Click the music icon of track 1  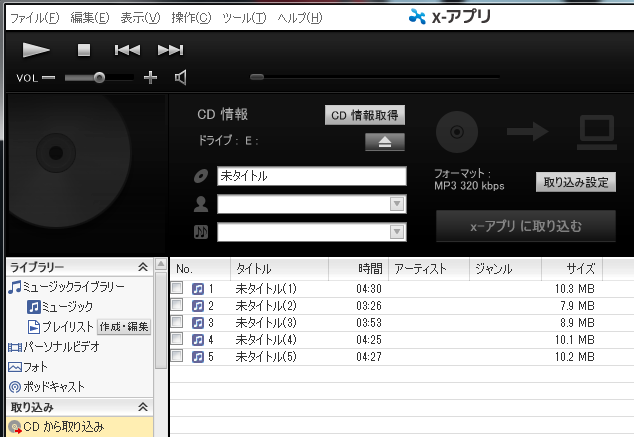coord(198,289)
